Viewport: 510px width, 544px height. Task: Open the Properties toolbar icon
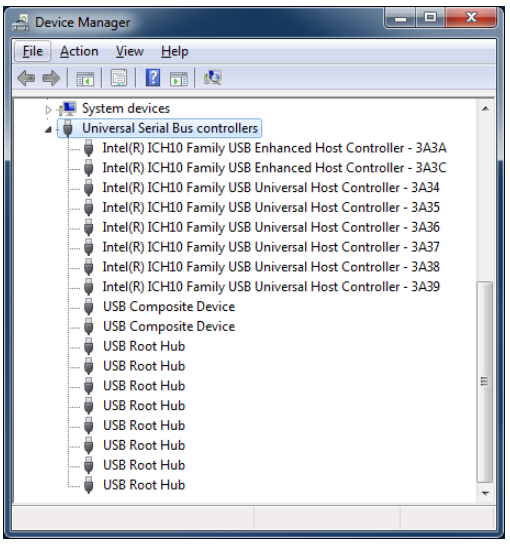click(119, 78)
